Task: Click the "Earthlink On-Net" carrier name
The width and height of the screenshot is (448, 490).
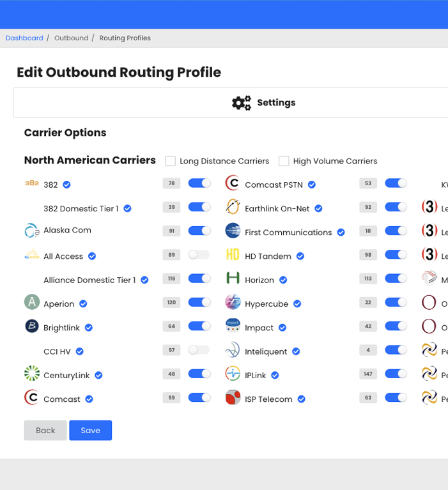Action: click(277, 209)
